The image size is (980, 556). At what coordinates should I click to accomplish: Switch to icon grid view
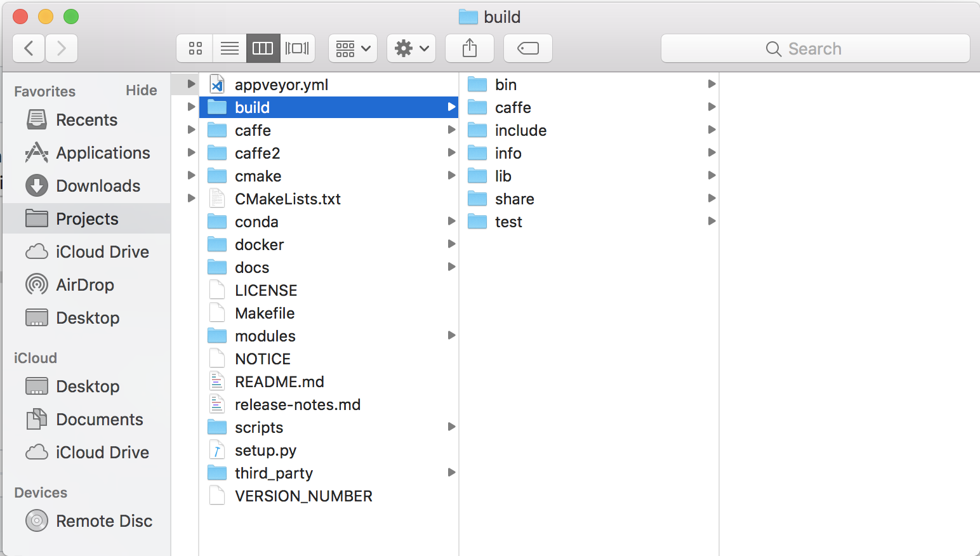pyautogui.click(x=194, y=48)
